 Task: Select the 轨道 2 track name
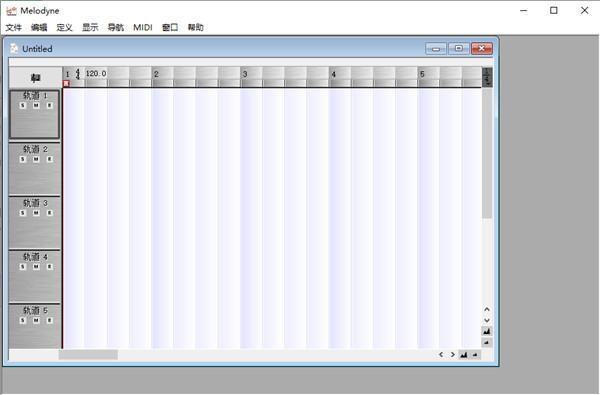click(35, 149)
